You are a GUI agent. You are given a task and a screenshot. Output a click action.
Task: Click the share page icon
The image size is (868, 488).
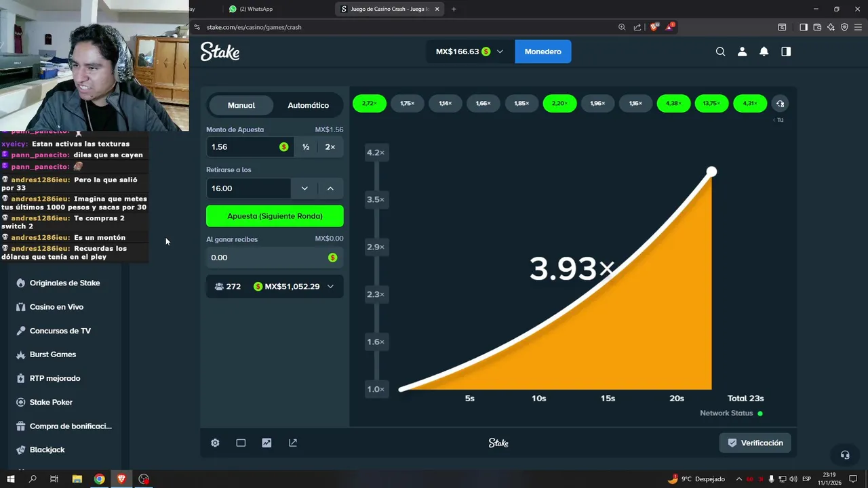click(637, 27)
